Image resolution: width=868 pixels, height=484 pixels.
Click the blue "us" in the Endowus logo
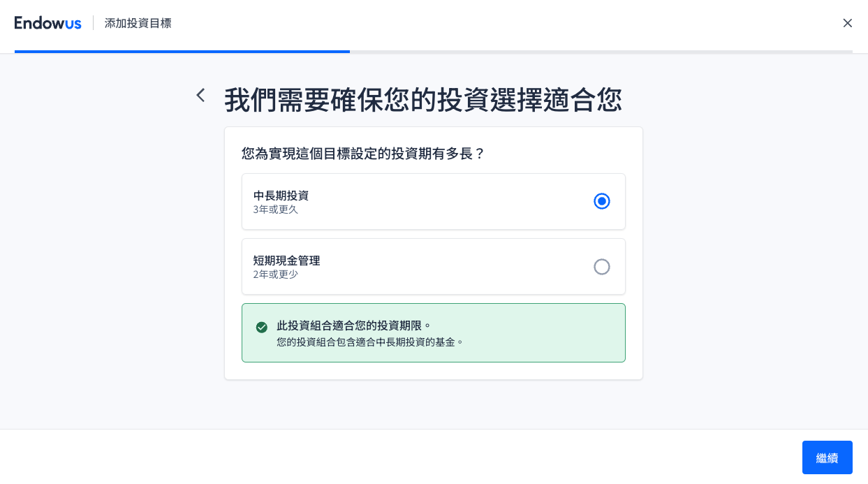point(73,23)
